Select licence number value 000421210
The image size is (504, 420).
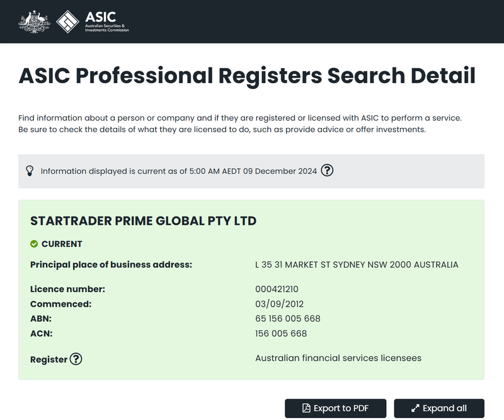pos(277,289)
